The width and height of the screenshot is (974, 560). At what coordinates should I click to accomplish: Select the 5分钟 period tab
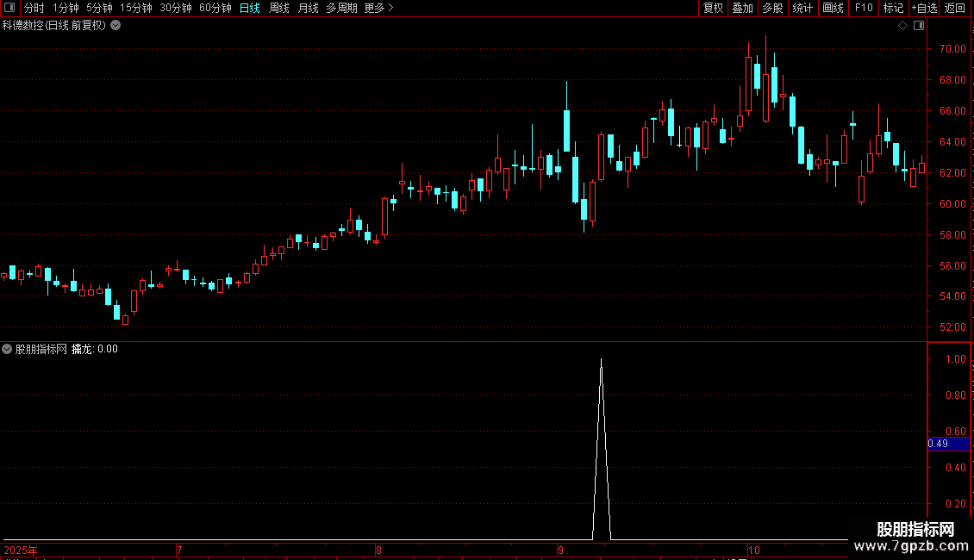click(99, 8)
